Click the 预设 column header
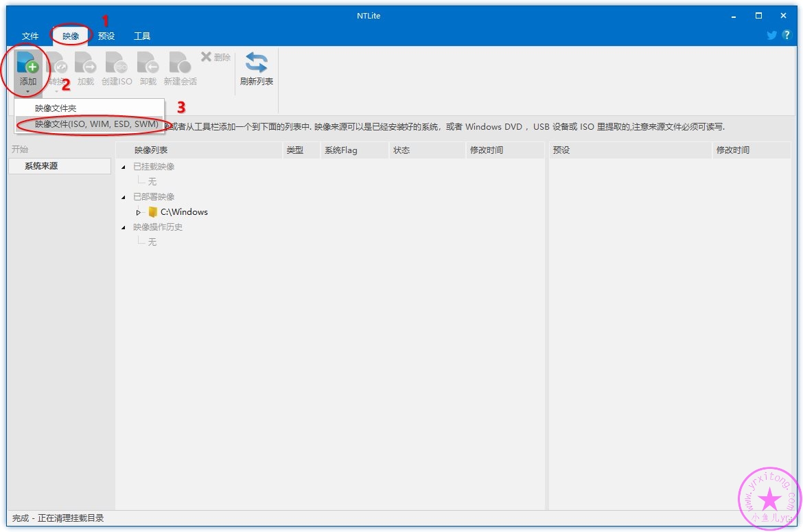Image resolution: width=803 pixels, height=532 pixels. [x=631, y=150]
